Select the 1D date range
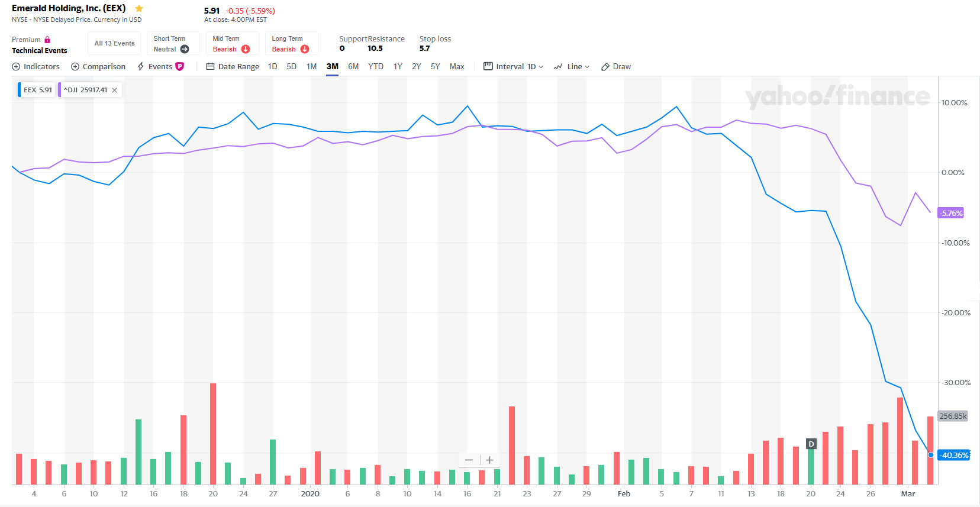This screenshot has height=507, width=980. (272, 67)
